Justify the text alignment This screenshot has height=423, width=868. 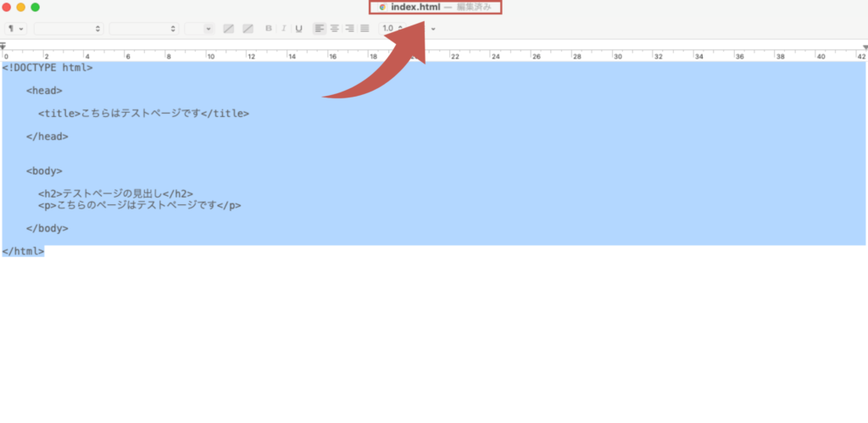tap(364, 28)
